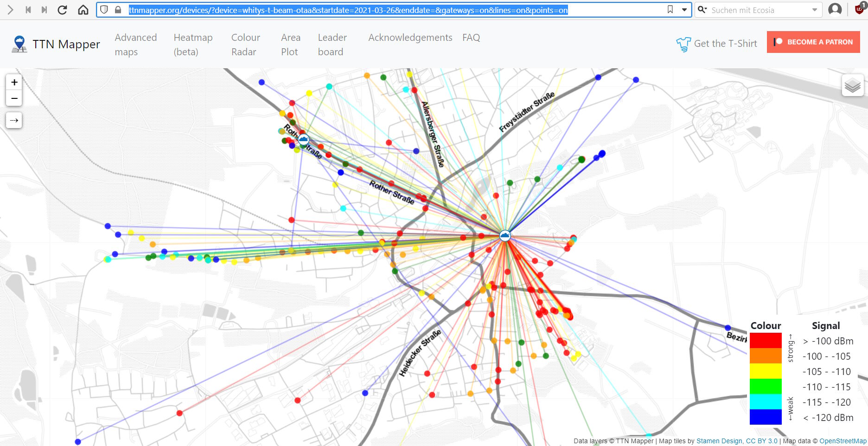868x446 pixels.
Task: Zoom out of the map
Action: 14,98
